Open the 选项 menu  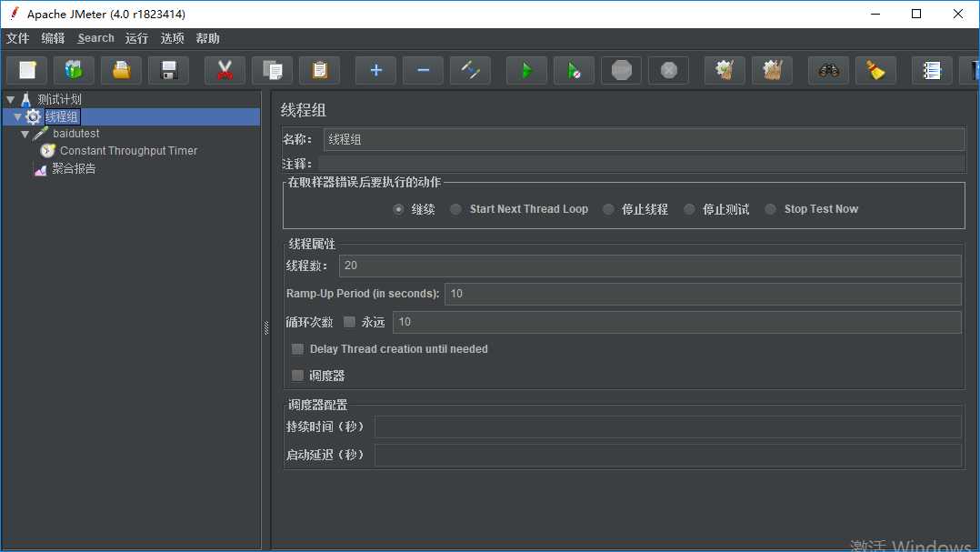click(172, 38)
